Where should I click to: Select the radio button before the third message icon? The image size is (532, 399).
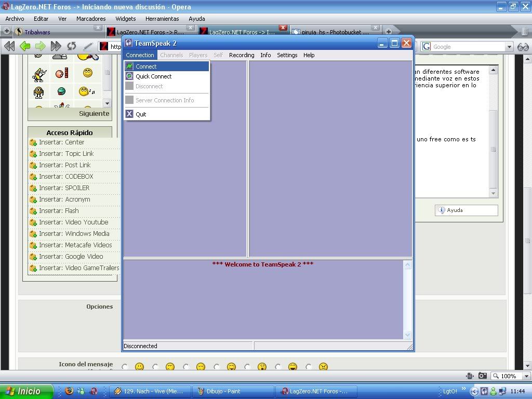[x=187, y=367]
